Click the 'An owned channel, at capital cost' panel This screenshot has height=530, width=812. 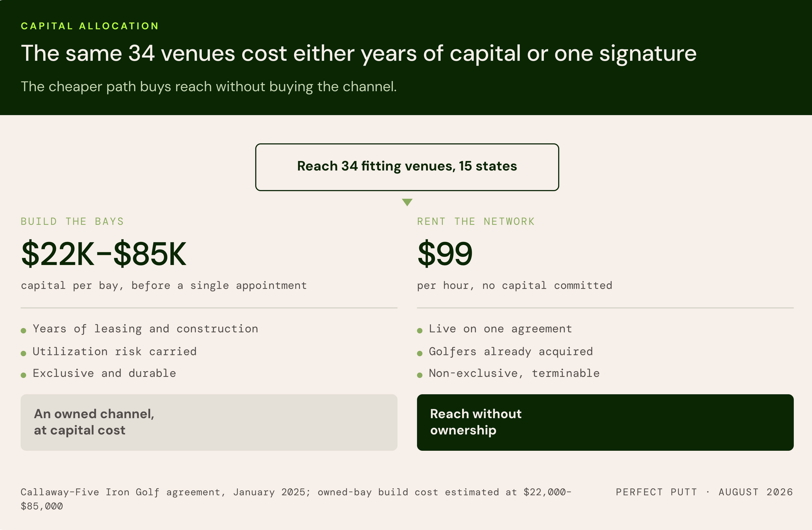pyautogui.click(x=209, y=422)
